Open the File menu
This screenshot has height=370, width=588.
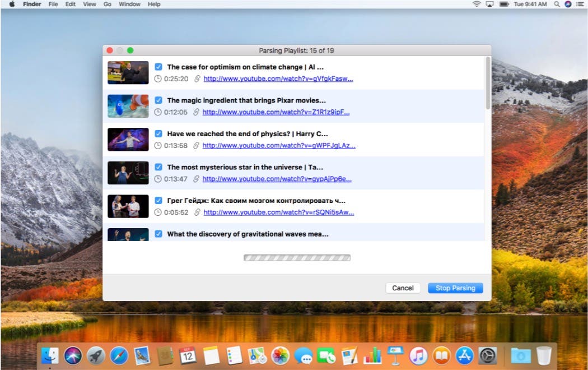53,4
